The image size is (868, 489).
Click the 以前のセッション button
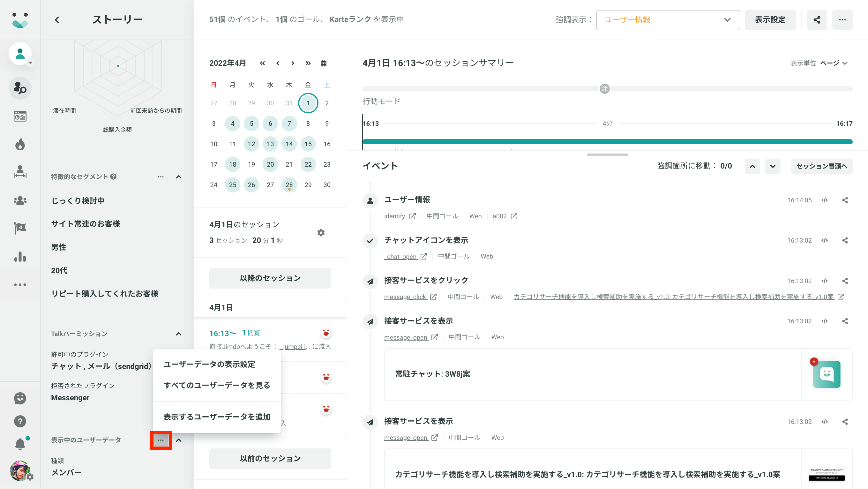click(x=270, y=458)
